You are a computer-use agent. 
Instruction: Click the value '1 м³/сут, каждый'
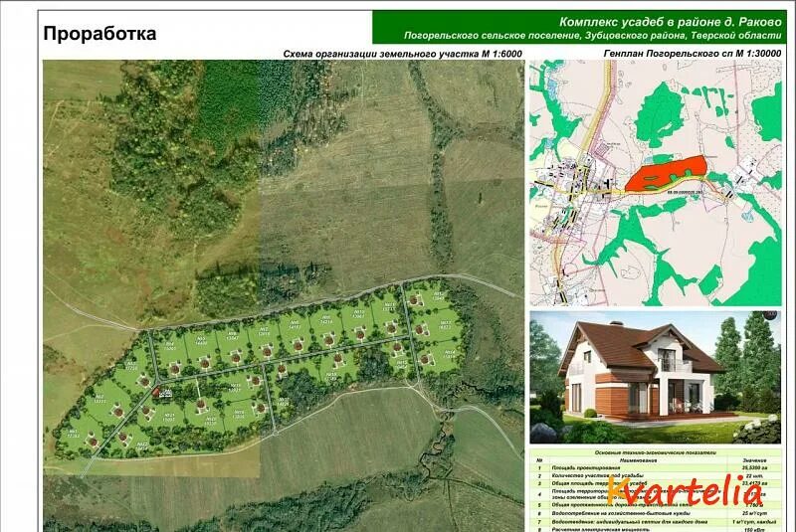pos(754,521)
